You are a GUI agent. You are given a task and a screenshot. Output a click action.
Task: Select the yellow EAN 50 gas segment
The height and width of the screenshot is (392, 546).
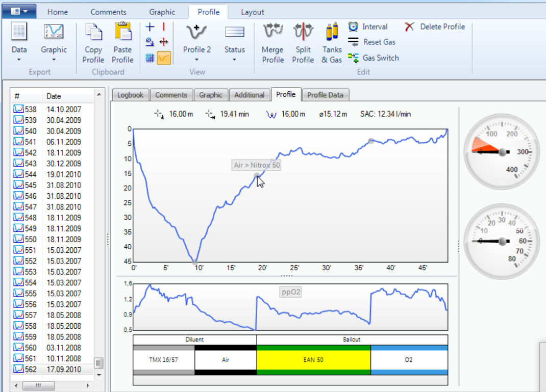(313, 360)
